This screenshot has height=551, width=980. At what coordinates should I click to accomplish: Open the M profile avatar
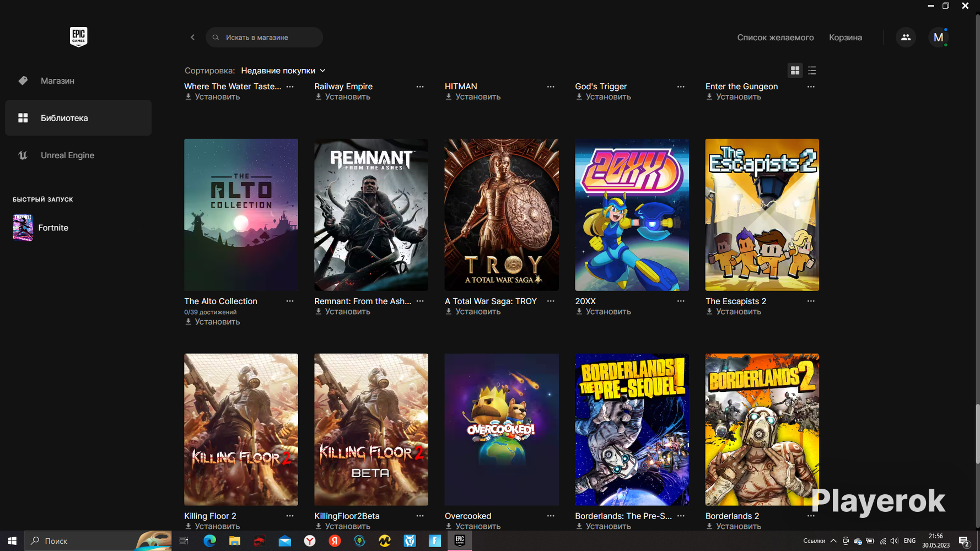[938, 37]
